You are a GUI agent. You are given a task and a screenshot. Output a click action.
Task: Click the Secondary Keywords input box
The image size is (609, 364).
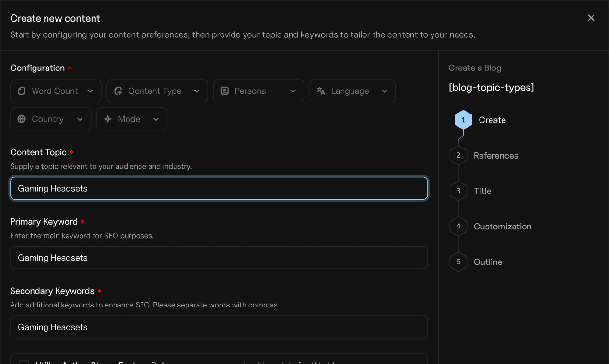coord(219,327)
